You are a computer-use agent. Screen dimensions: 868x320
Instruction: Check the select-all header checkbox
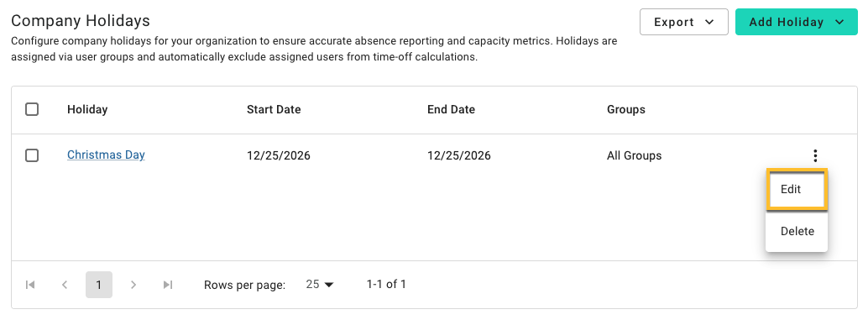click(32, 110)
